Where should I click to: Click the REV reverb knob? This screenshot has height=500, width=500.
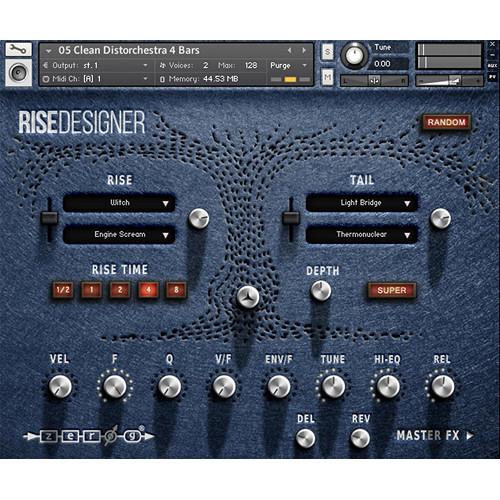360,438
